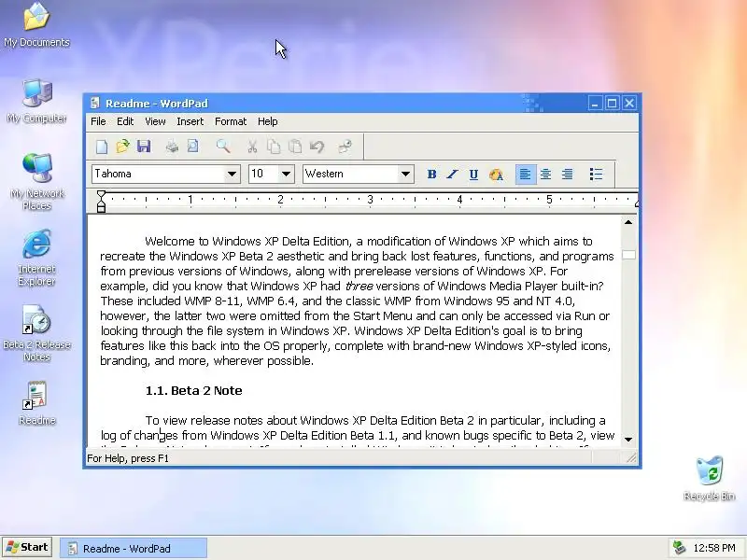The width and height of the screenshot is (747, 560).
Task: Click inside the font size field
Action: click(x=264, y=174)
